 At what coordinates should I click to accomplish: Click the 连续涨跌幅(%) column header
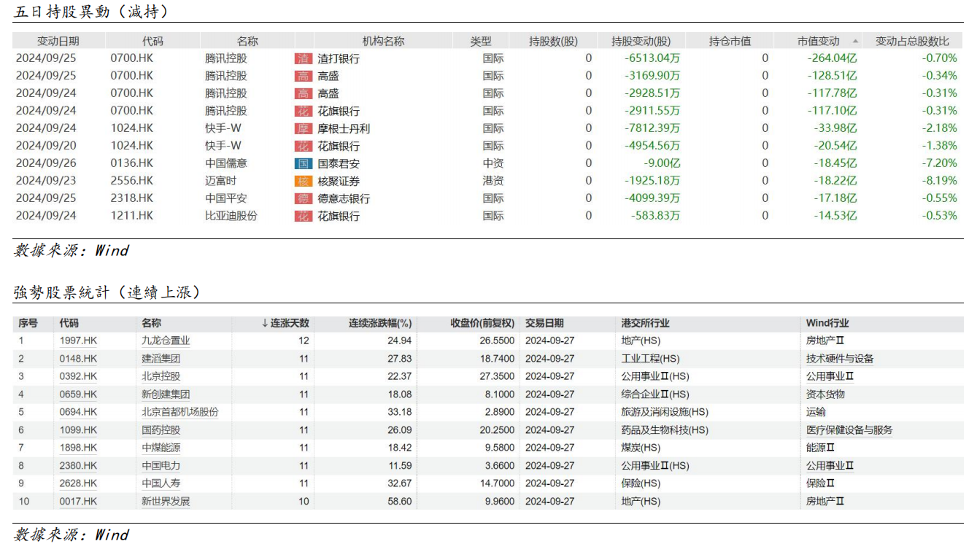pyautogui.click(x=380, y=323)
